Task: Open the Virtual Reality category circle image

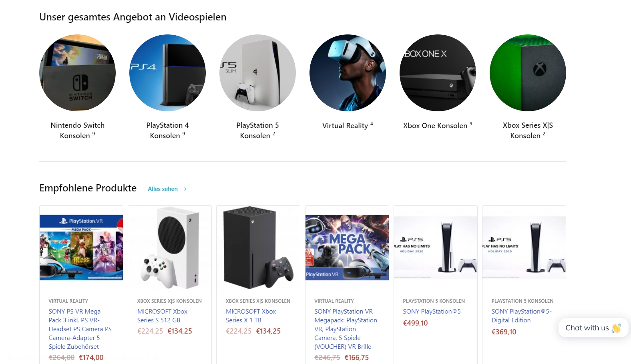Action: pyautogui.click(x=348, y=73)
